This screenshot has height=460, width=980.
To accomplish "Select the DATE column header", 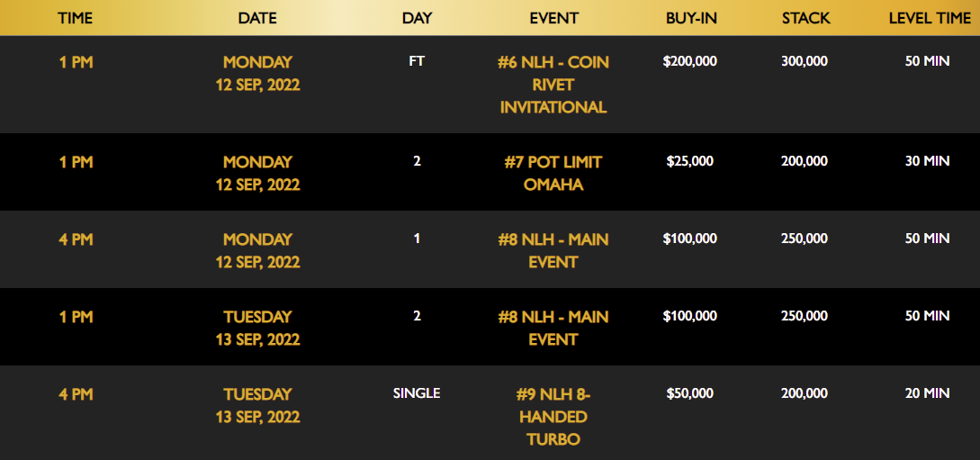I will click(257, 18).
